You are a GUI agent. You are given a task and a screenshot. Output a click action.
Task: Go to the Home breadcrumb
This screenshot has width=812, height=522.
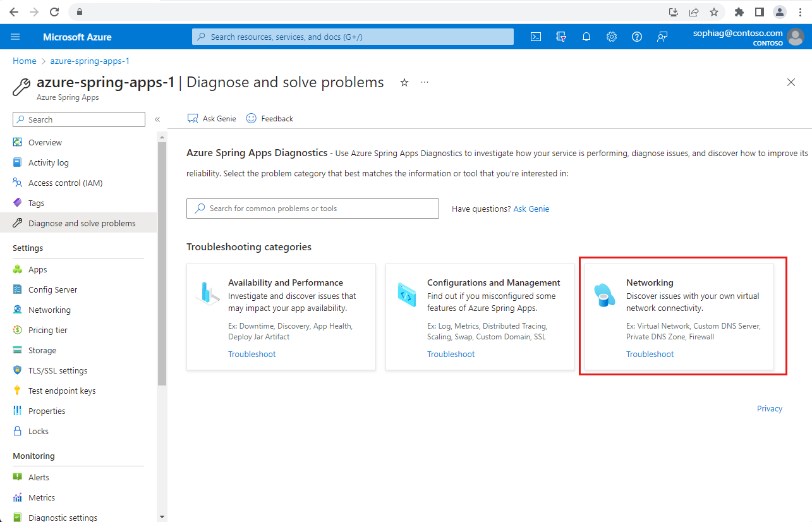25,61
